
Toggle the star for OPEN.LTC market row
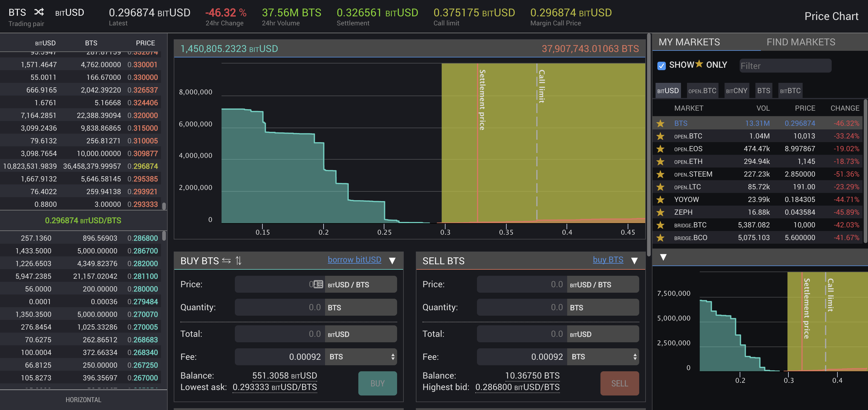[660, 187]
